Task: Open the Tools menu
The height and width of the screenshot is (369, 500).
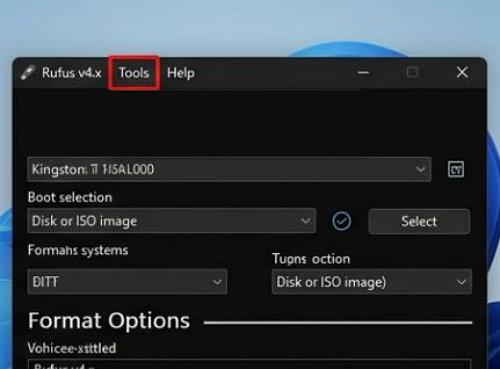Action: [134, 73]
